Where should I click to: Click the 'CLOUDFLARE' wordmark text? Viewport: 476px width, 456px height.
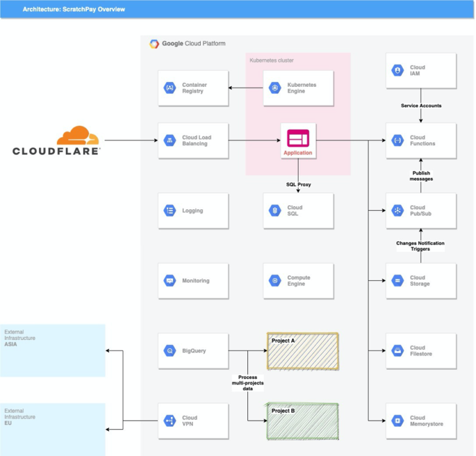coord(56,151)
